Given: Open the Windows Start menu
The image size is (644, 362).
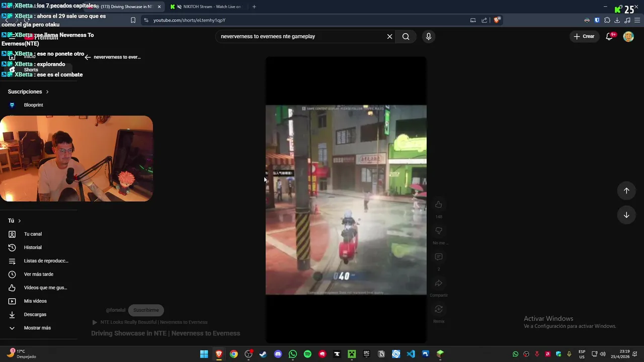Looking at the screenshot, I should click(x=204, y=354).
